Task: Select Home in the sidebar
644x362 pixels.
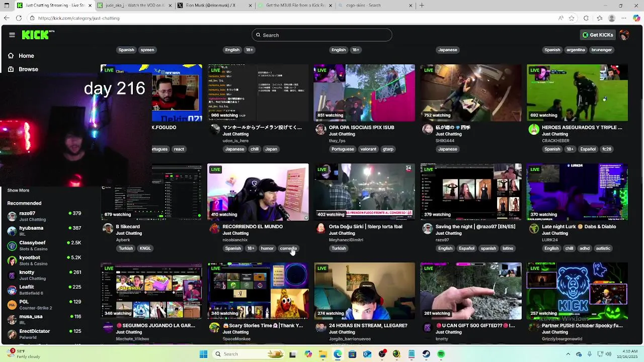Action: (x=26, y=56)
